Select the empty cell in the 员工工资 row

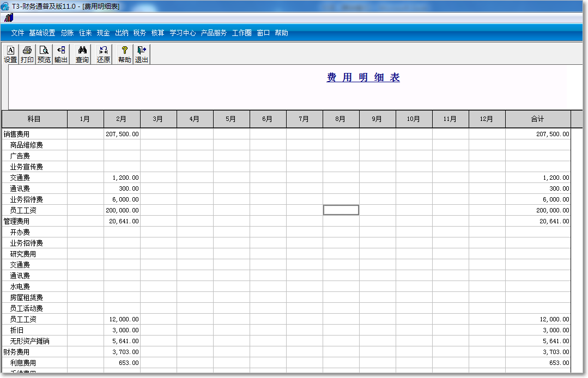click(341, 210)
